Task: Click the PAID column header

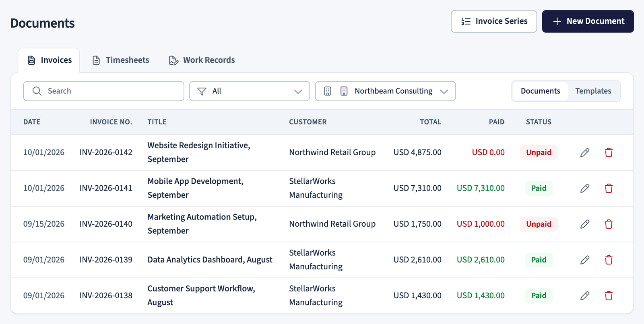Action: click(497, 122)
